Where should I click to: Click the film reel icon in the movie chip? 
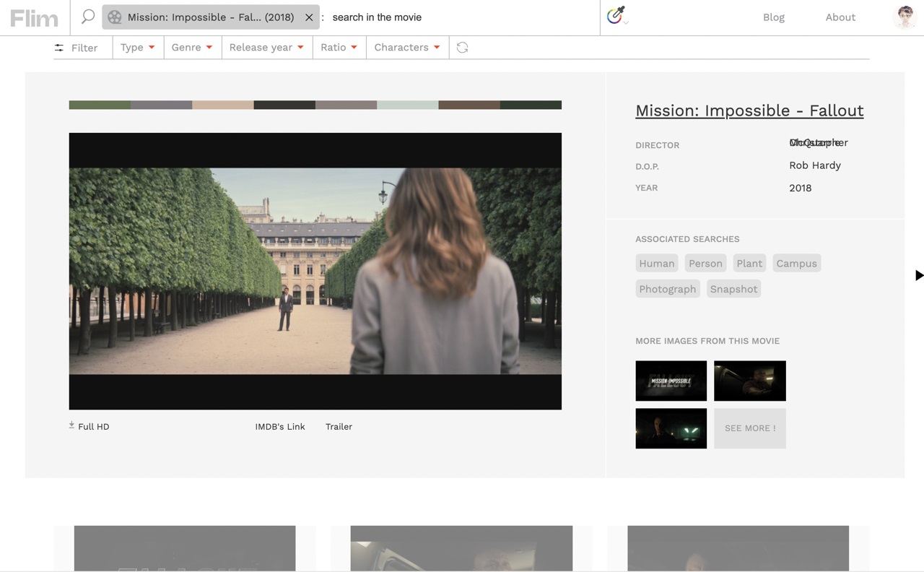115,17
